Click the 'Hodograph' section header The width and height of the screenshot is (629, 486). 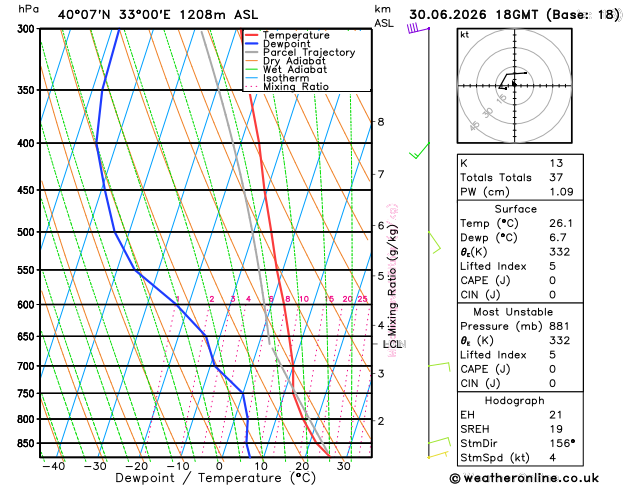click(x=514, y=401)
